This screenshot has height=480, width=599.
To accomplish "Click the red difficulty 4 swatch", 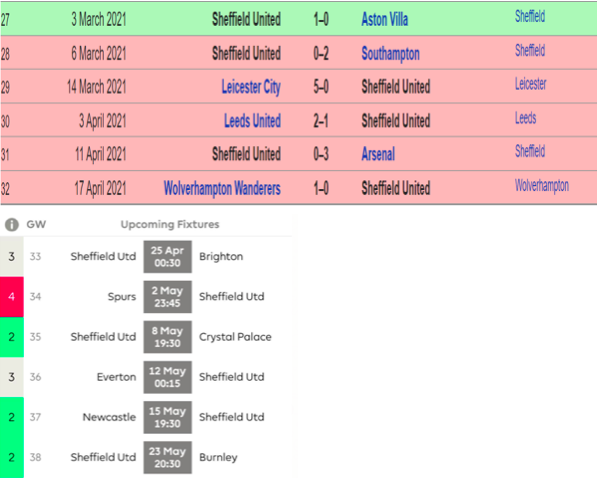I will pyautogui.click(x=12, y=297).
